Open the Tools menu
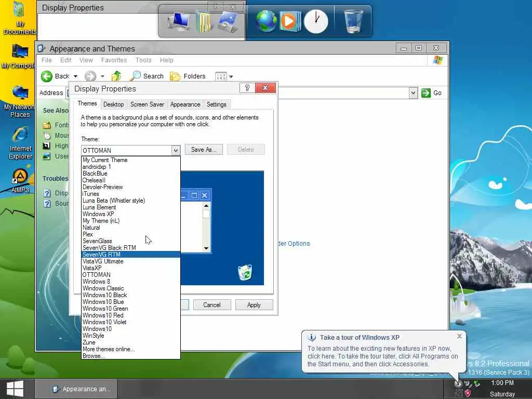This screenshot has width=532, height=399. [x=143, y=60]
